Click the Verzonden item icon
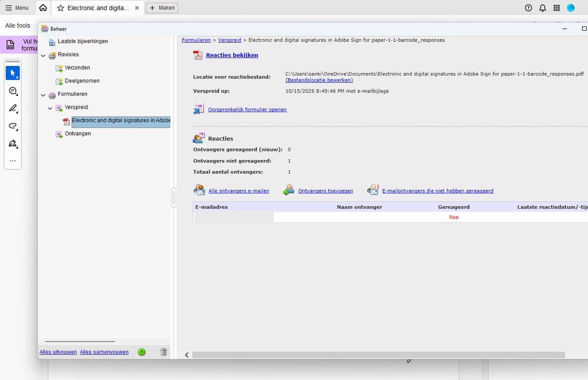Viewport: 588px width, 380px height. 59,69
